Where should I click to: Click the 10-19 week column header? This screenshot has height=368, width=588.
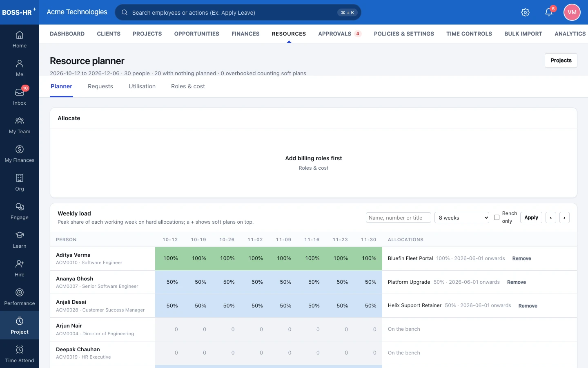[198, 240]
